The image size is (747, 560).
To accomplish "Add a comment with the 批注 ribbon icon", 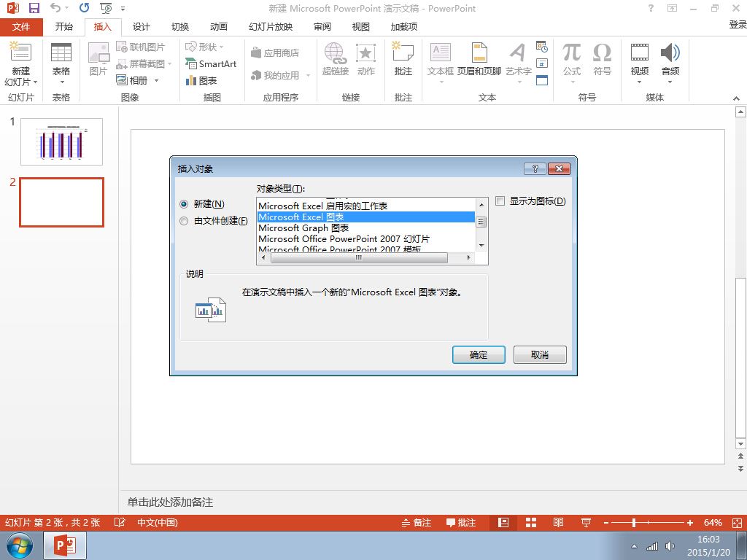I will click(x=403, y=58).
